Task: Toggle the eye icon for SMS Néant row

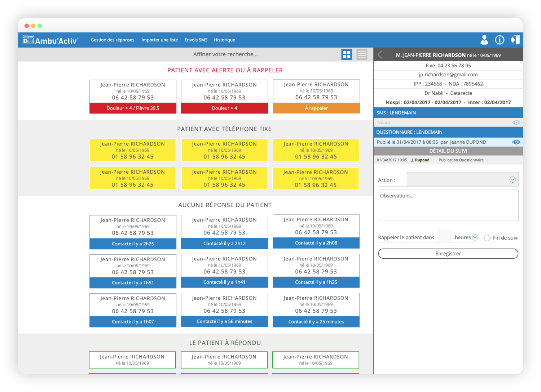Action: tap(516, 122)
